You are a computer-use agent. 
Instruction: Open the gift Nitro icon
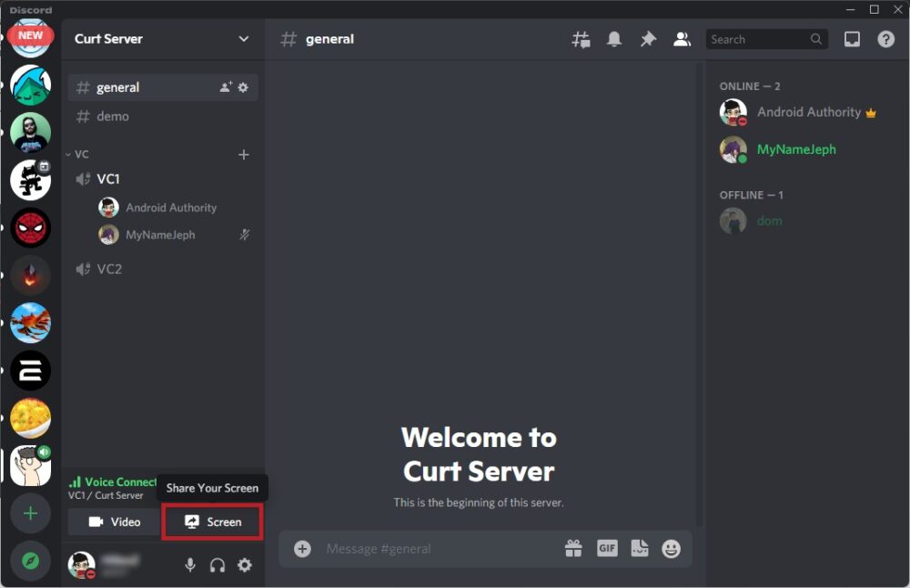573,548
